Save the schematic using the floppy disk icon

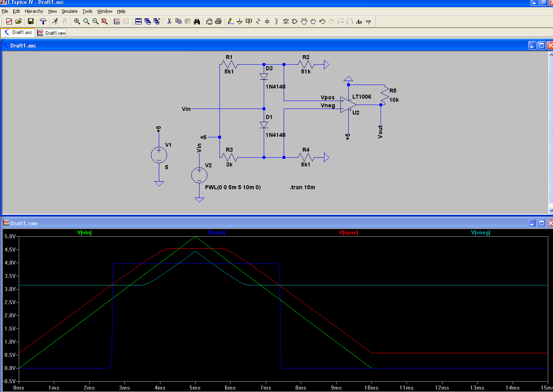tap(30, 22)
